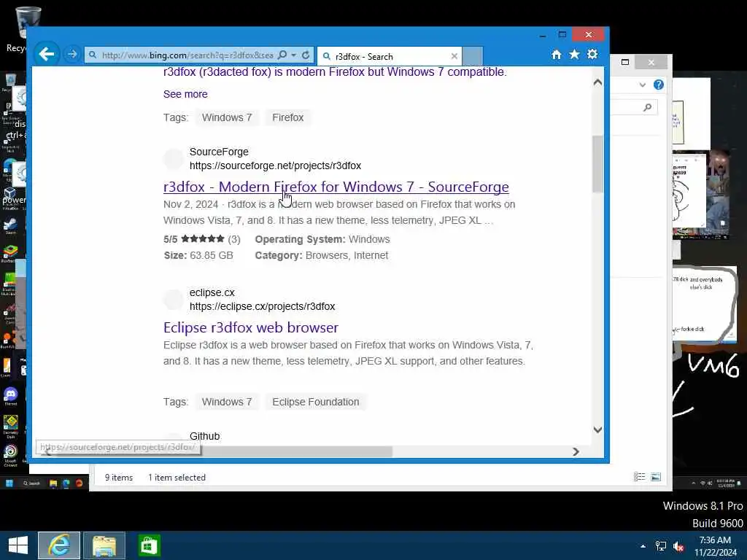Image resolution: width=747 pixels, height=560 pixels.
Task: Switch Explorer to large icons view
Action: (656, 477)
